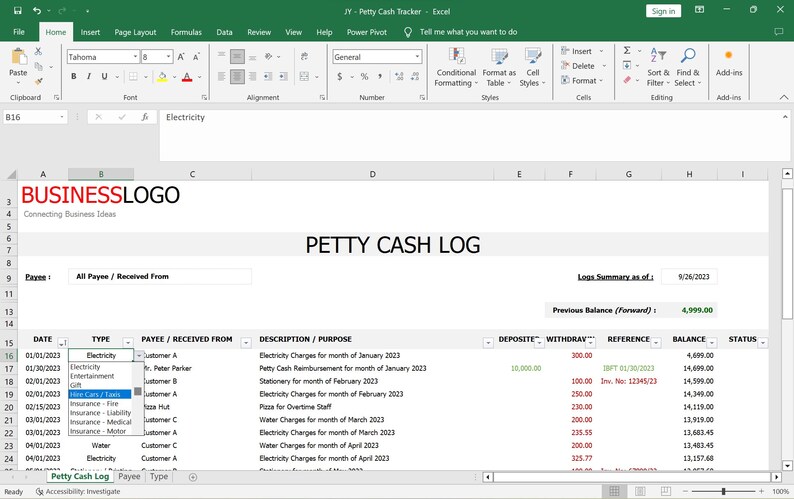The image size is (794, 499).
Task: Open the Name Box dropdown for B16
Action: 62,117
